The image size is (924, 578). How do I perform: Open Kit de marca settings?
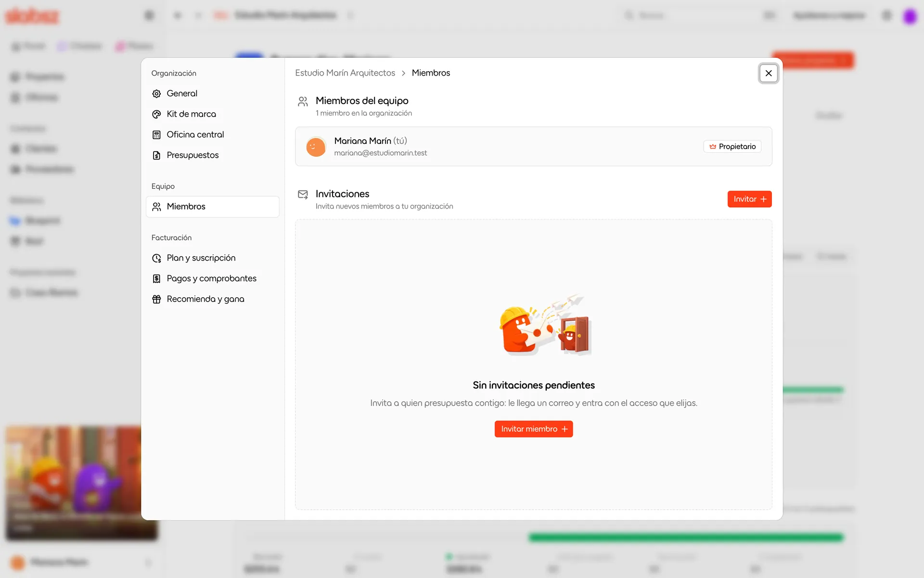tap(212, 114)
